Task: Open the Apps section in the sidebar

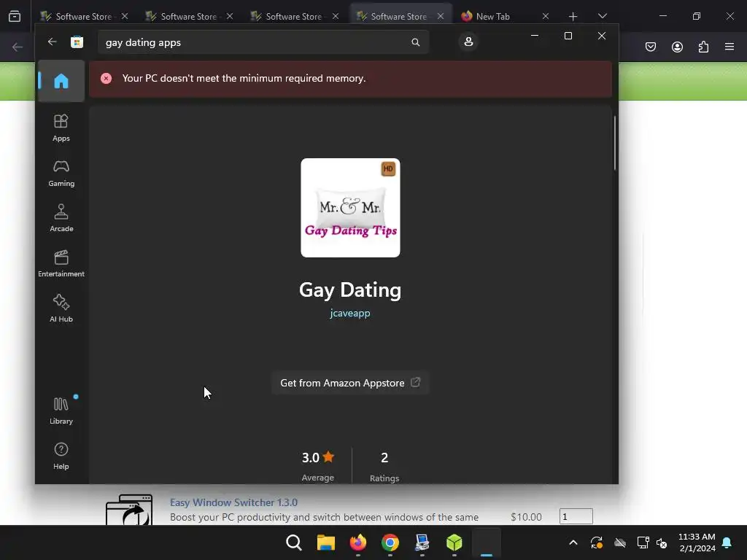Action: 61,128
